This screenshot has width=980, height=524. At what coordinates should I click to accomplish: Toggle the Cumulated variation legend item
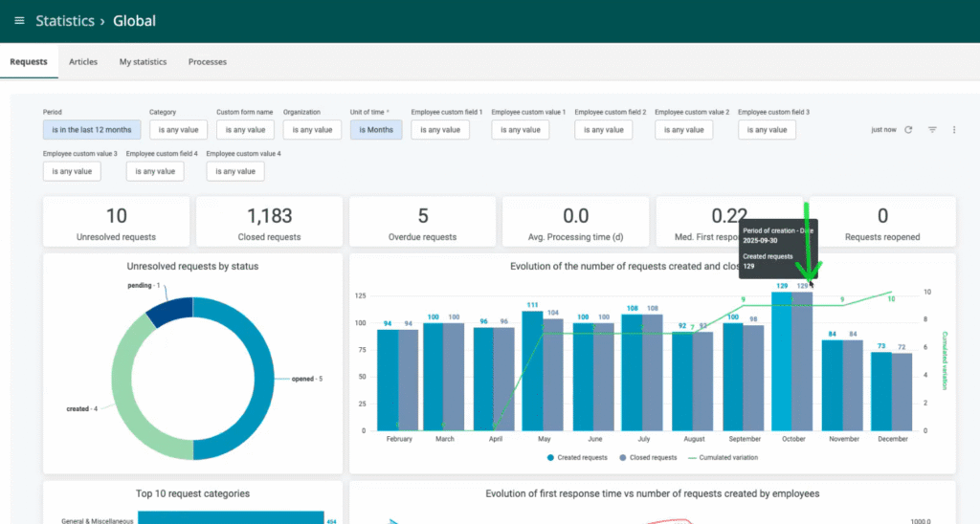pyautogui.click(x=722, y=457)
